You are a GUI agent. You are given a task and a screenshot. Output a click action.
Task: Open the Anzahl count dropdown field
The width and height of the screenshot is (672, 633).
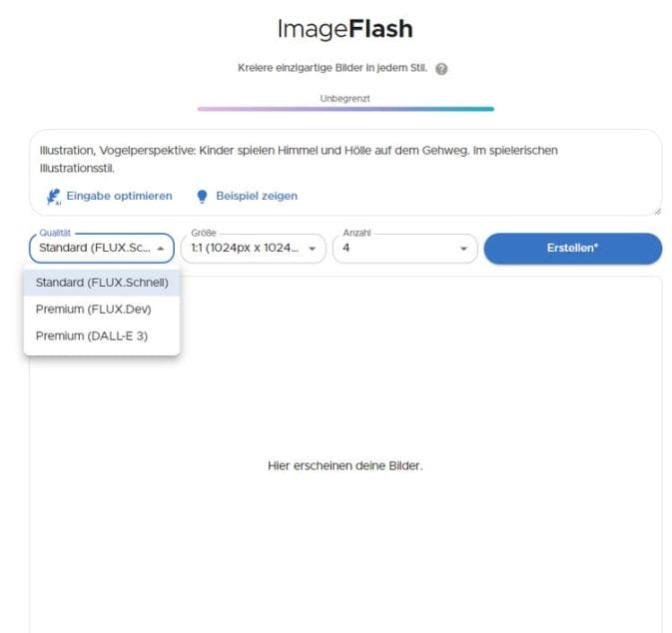394,249
